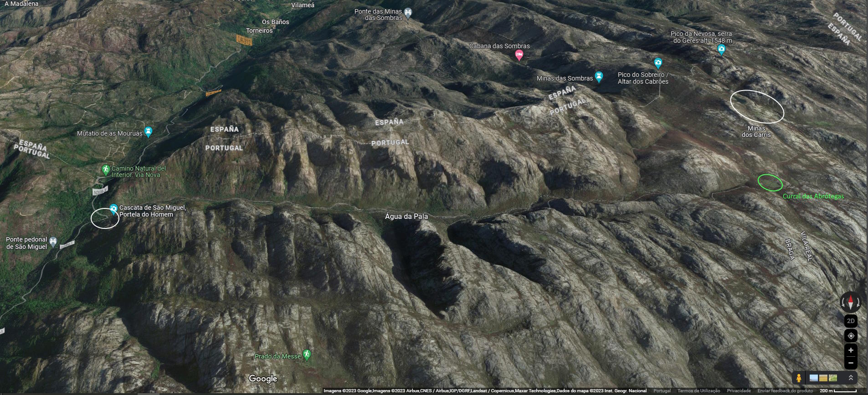Select the Minas dos Carris label
Screen dimensions: 868x395
(756, 132)
